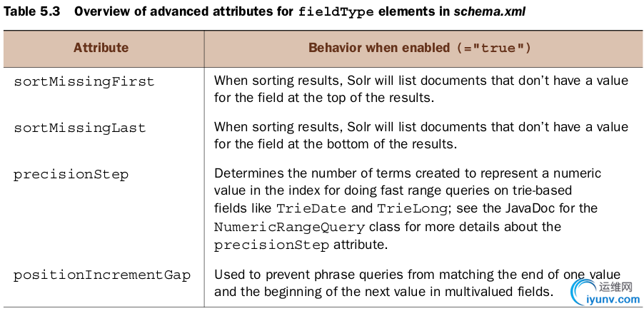Click the word schema.xml in caption

point(489,11)
